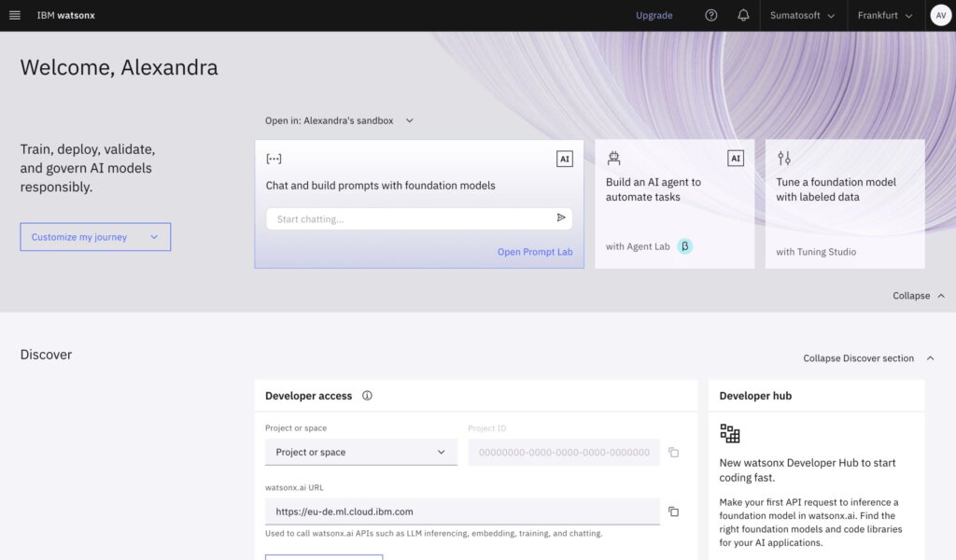
Task: Click the beta badge beside Agent Lab
Action: click(684, 246)
